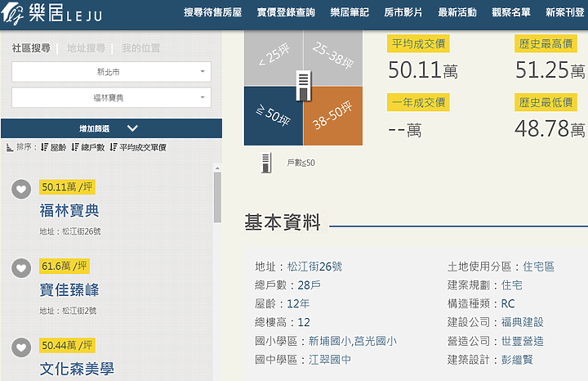Switch to 地址搜尋 tab

click(x=86, y=48)
